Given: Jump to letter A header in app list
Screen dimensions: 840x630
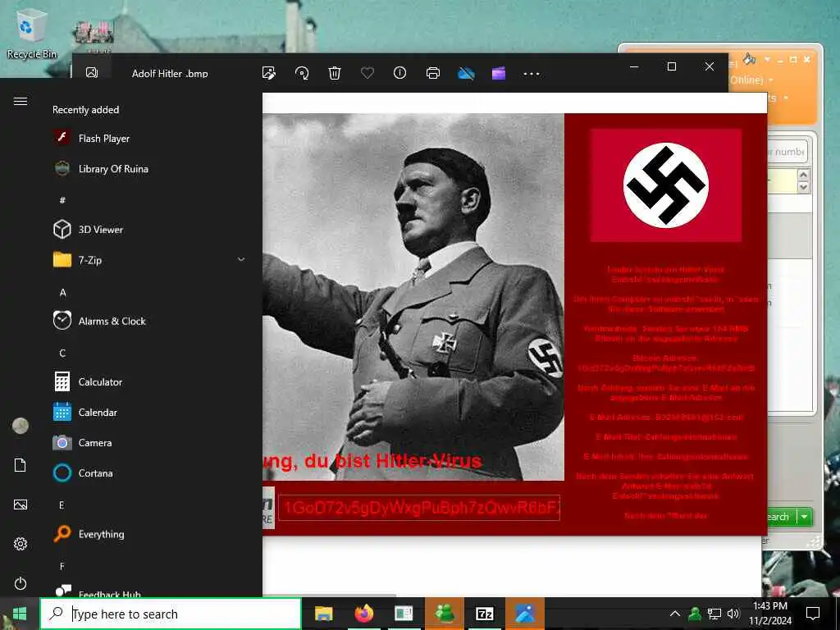Looking at the screenshot, I should [x=62, y=293].
